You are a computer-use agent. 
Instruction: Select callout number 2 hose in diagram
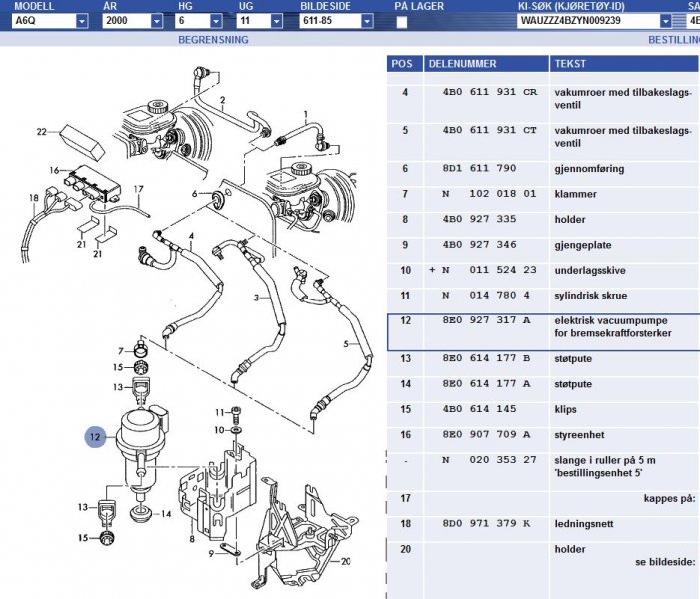tap(222, 100)
